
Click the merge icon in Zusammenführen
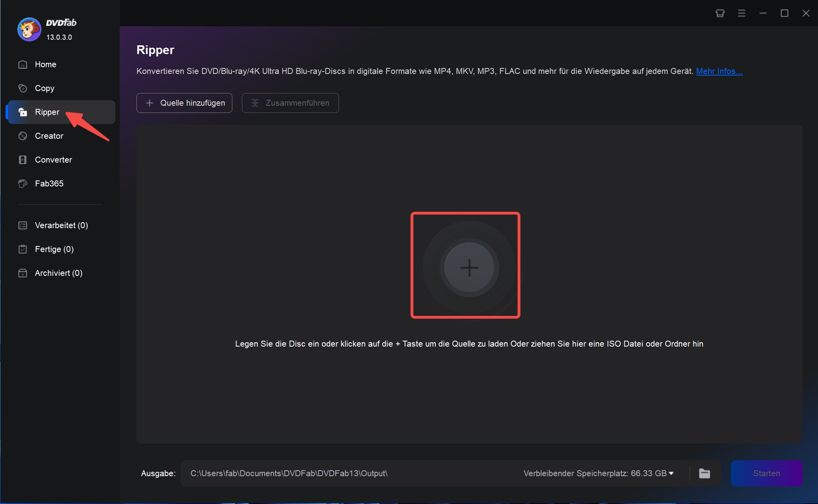[x=255, y=103]
